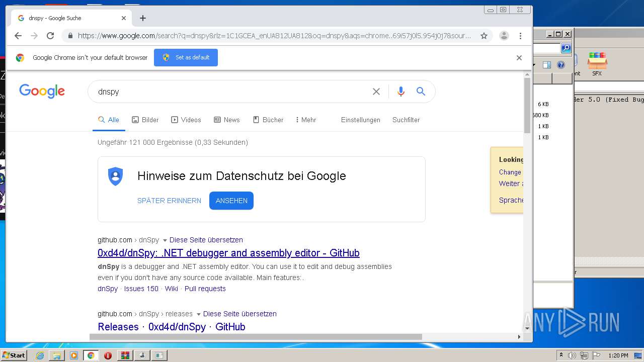Image resolution: width=644 pixels, height=362 pixels.
Task: Click SPÄTER ERINNERN on privacy notice
Action: point(169,201)
